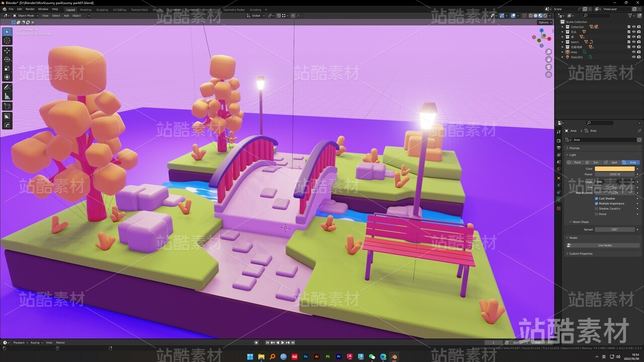Set light type to Point

pos(575,162)
